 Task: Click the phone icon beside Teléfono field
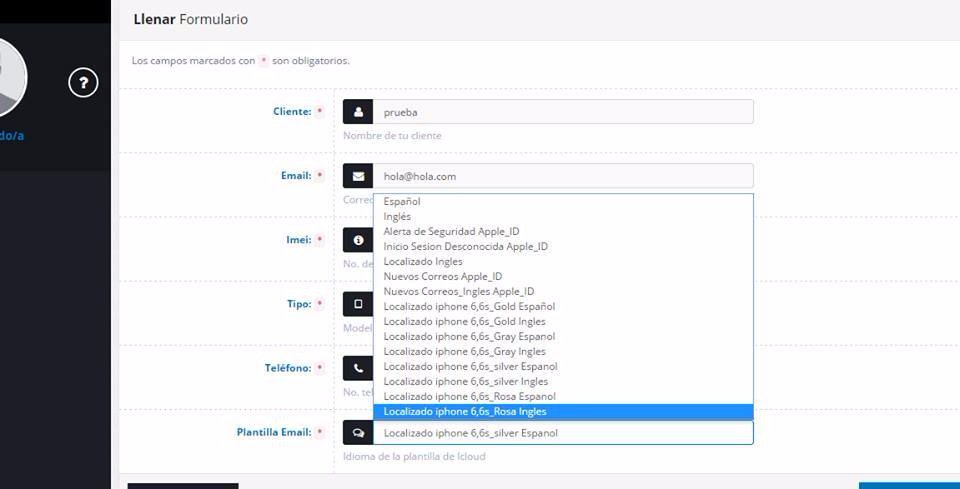point(358,368)
